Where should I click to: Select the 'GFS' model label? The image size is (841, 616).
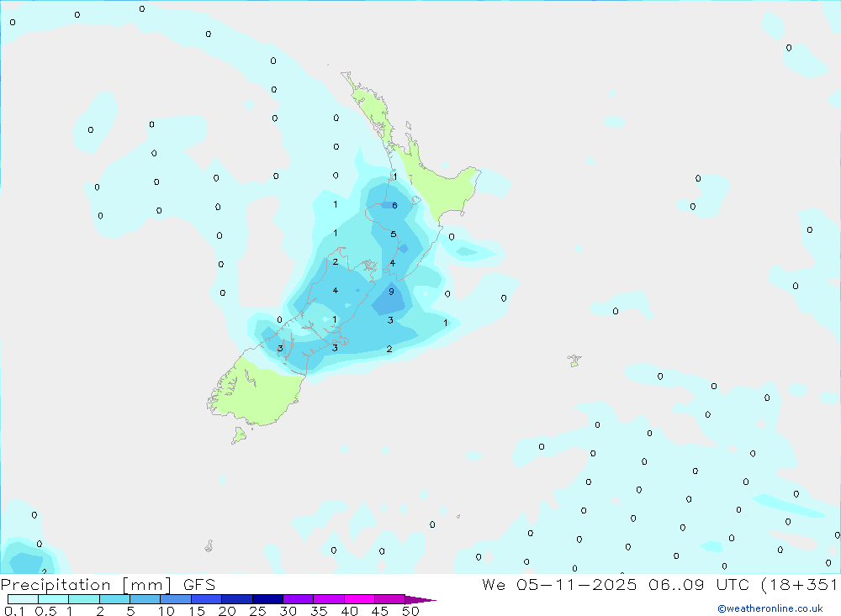pyautogui.click(x=199, y=584)
